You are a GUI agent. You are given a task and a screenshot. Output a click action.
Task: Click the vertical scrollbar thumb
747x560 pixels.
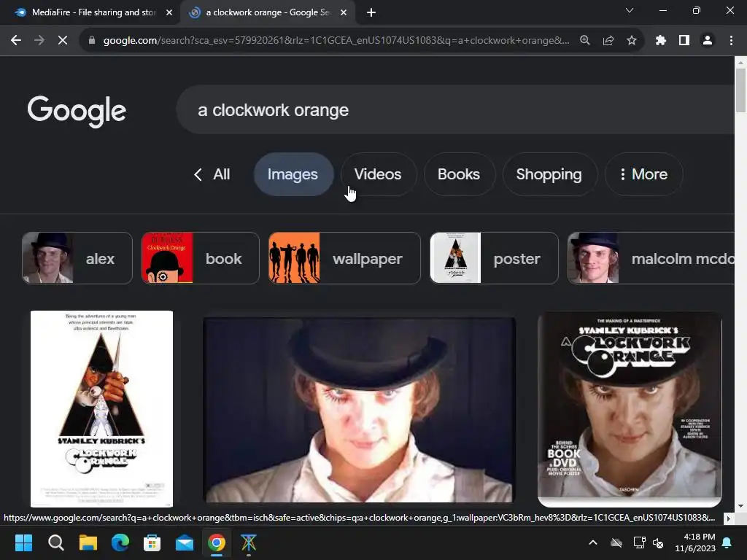click(741, 90)
